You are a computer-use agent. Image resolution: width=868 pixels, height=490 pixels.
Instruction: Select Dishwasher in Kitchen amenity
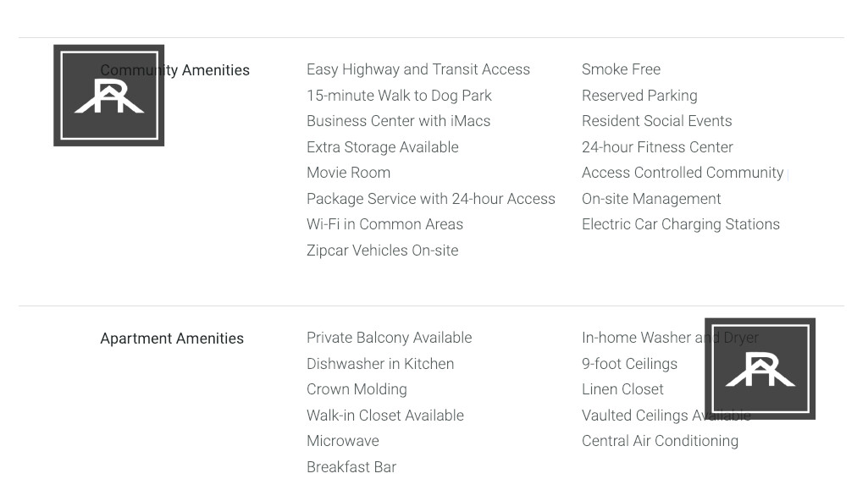(380, 364)
